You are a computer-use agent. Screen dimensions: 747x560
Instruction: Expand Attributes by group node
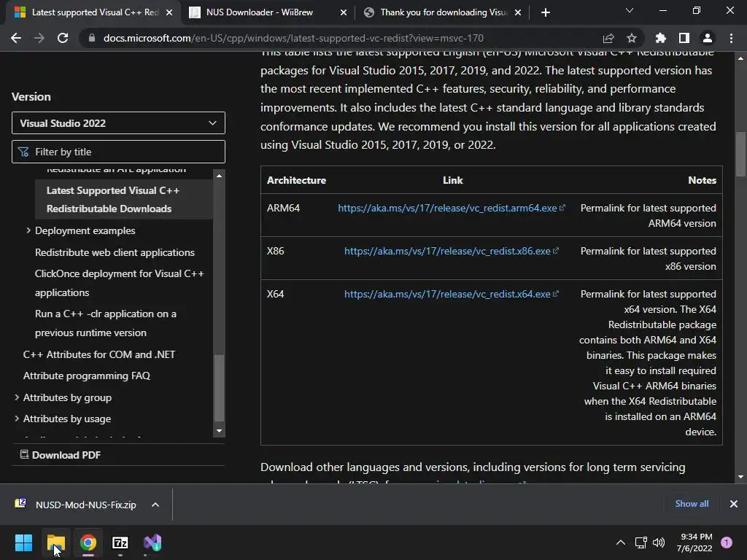point(17,397)
